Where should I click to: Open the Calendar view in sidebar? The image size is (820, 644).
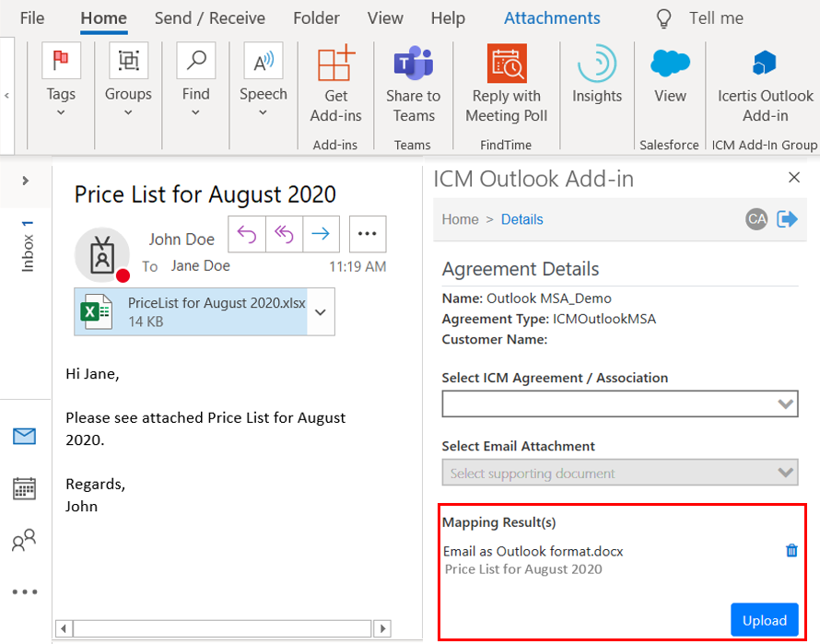(24, 488)
